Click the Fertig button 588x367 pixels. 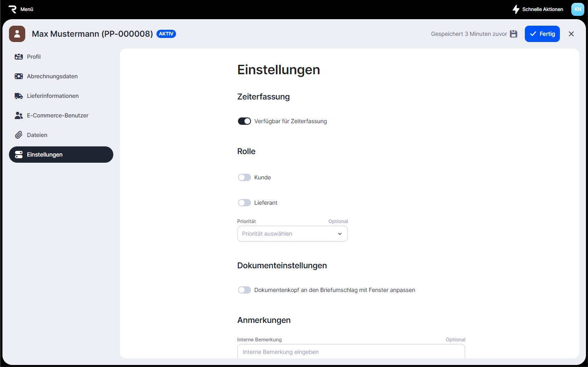[x=542, y=34]
